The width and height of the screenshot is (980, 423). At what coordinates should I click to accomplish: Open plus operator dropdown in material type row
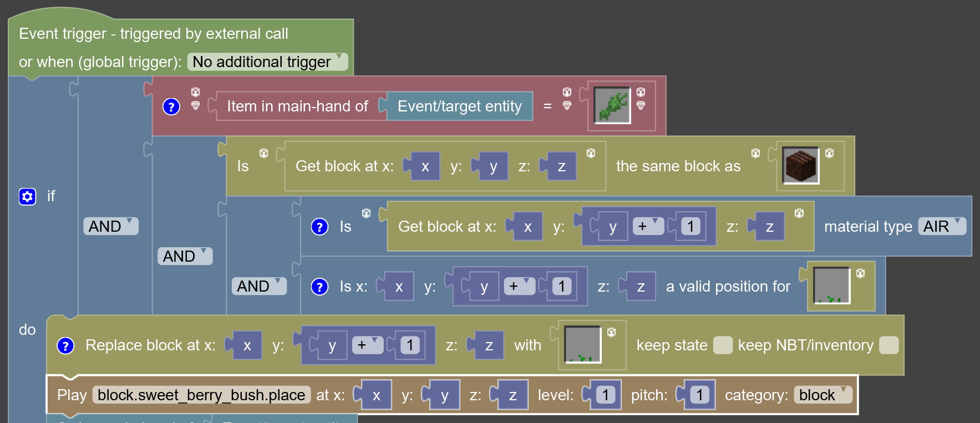648,226
